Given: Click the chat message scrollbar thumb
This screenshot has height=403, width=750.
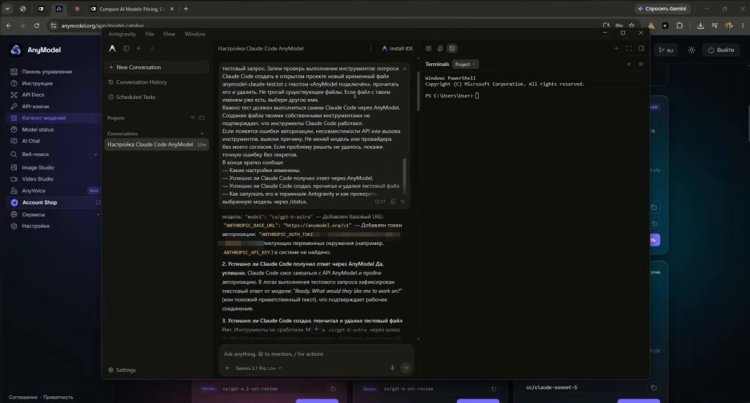Looking at the screenshot, I should pos(405,174).
